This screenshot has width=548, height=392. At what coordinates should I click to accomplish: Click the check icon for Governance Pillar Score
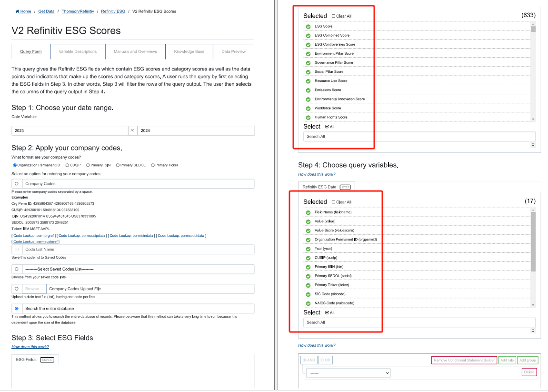pyautogui.click(x=308, y=63)
